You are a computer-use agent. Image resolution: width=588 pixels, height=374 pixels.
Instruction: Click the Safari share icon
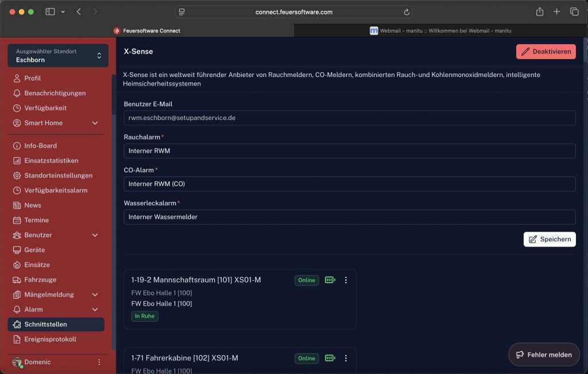pos(540,12)
